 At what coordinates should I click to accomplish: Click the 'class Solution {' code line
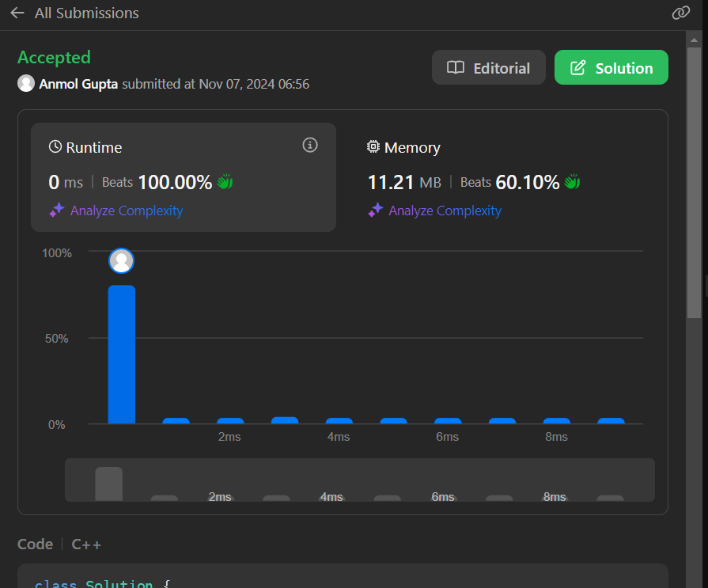click(x=102, y=583)
